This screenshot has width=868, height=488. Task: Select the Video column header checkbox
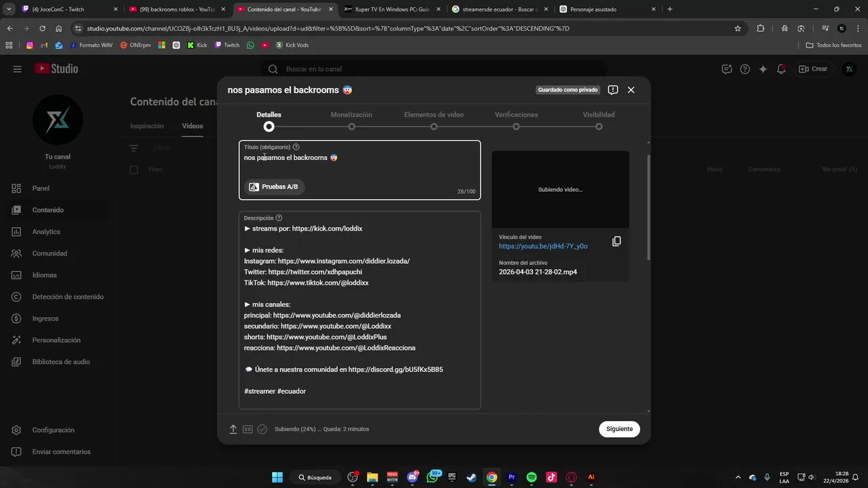[x=134, y=169]
